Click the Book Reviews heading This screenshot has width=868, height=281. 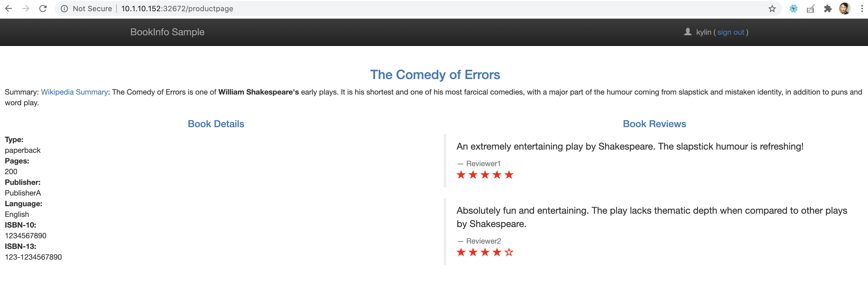[x=654, y=124]
